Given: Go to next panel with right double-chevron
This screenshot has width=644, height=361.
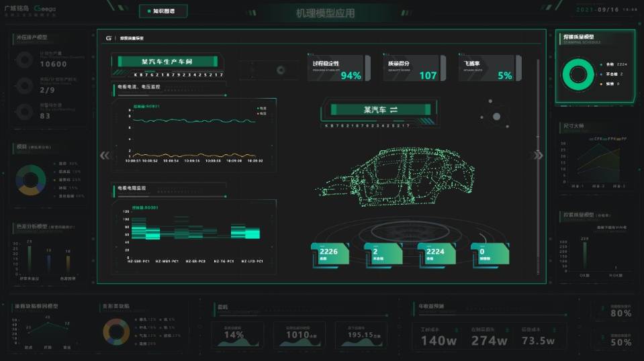Looking at the screenshot, I should (x=538, y=156).
